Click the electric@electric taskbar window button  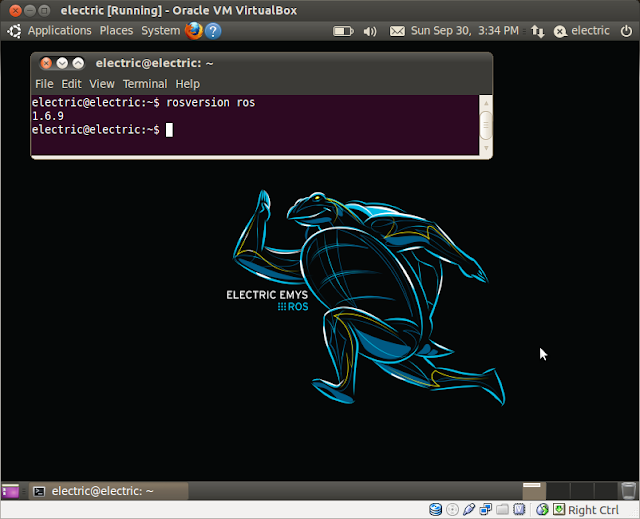[109, 491]
